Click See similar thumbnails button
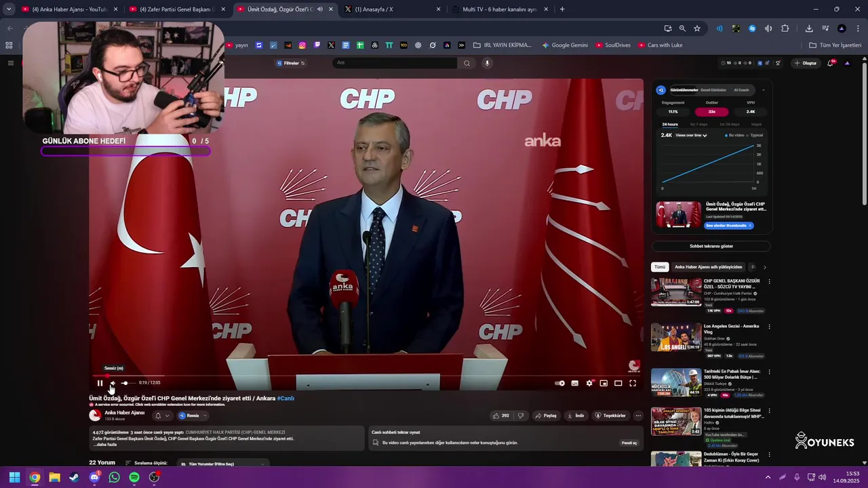Screen dimensions: 868x488 [x=728, y=226]
